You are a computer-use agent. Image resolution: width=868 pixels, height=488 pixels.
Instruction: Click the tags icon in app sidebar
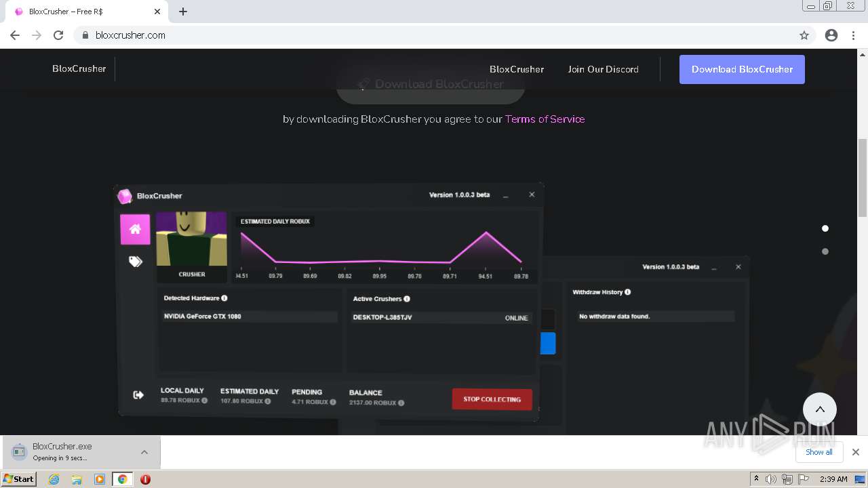[136, 262]
